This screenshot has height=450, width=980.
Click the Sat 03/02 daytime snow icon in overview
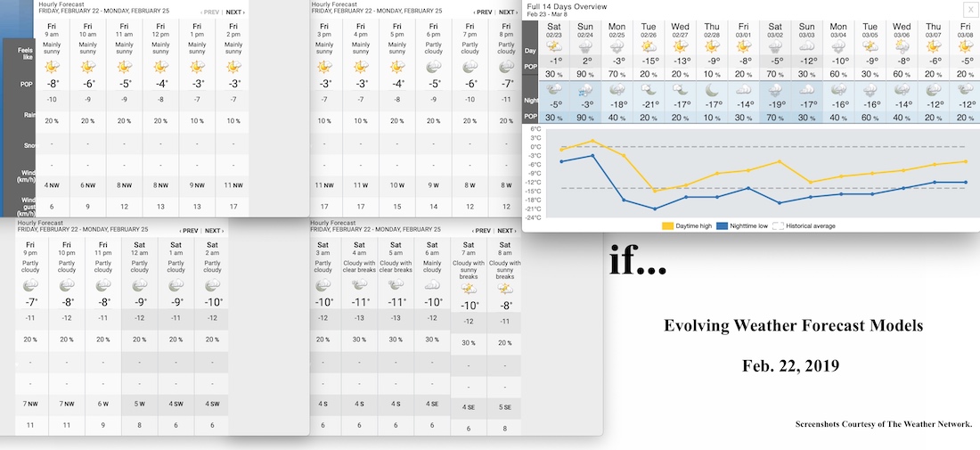pyautogui.click(x=775, y=46)
